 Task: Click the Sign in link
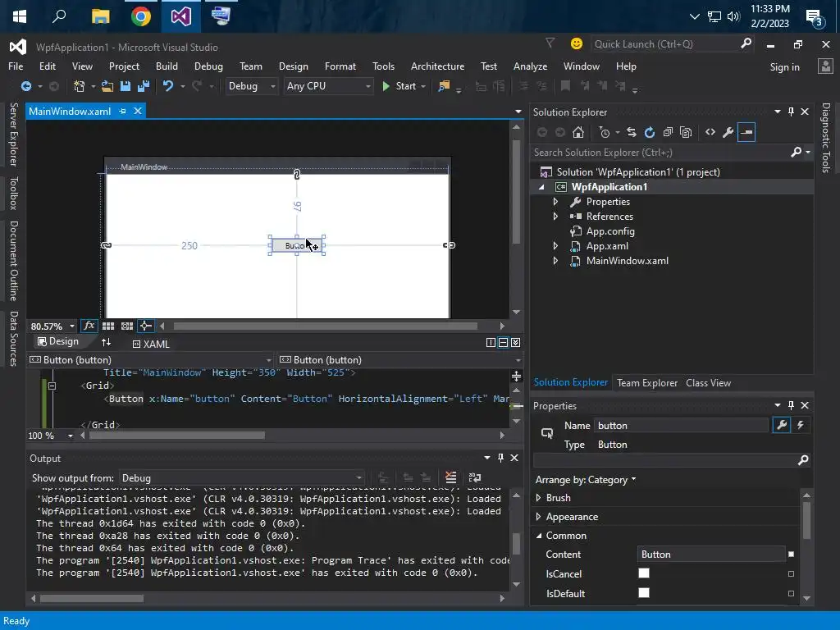[784, 67]
